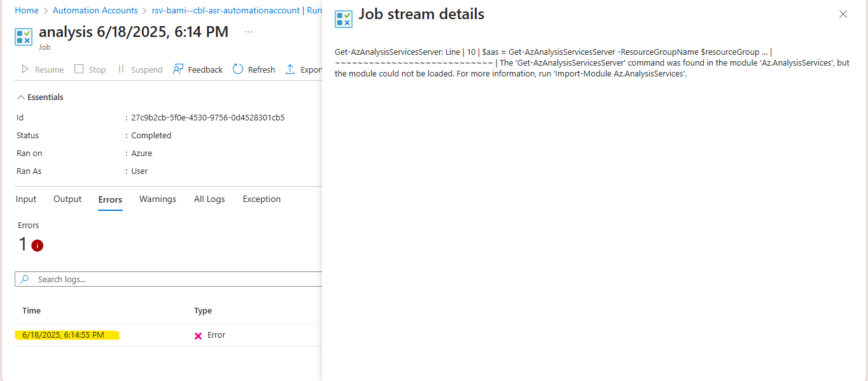The image size is (868, 381).
Task: Click the Feedback person icon
Action: [178, 69]
